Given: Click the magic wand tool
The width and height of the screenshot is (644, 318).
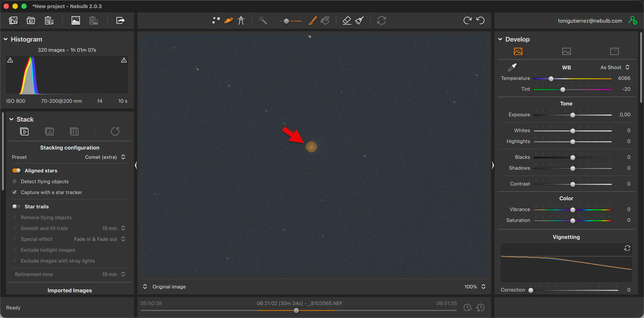Looking at the screenshot, I should click(x=263, y=21).
